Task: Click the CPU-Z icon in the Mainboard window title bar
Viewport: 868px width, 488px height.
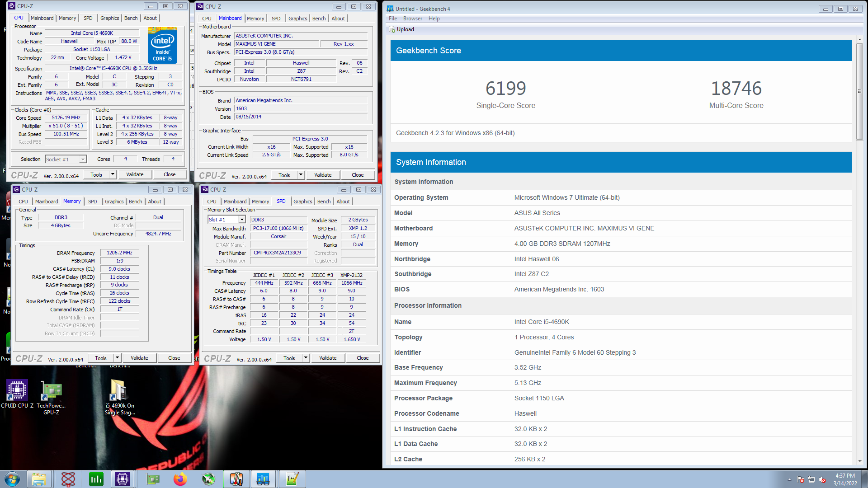Action: tap(200, 6)
